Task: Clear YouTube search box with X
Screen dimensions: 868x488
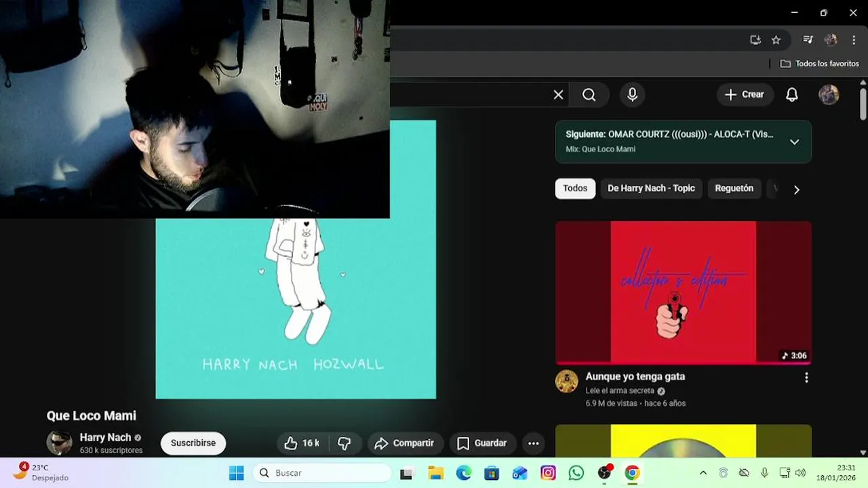Action: pyautogui.click(x=558, y=95)
